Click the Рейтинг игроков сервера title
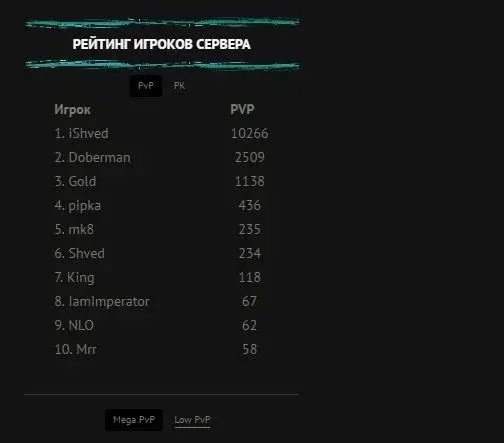Viewport: 504px width, 443px height. click(x=162, y=44)
